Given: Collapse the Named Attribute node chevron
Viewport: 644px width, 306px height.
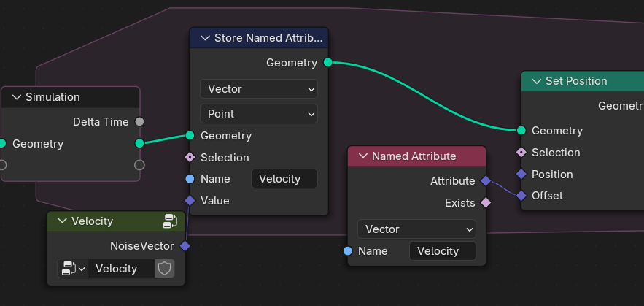Looking at the screenshot, I should pos(362,156).
